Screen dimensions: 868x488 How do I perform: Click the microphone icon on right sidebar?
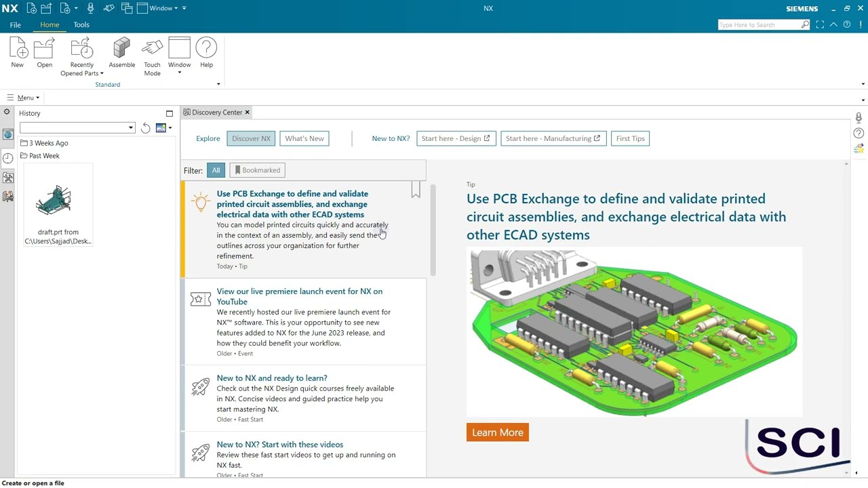click(859, 119)
